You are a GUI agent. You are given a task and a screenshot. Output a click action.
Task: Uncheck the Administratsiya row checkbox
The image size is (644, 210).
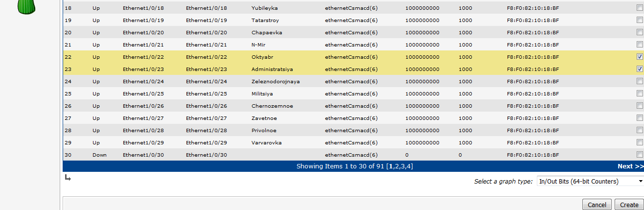pyautogui.click(x=640, y=69)
